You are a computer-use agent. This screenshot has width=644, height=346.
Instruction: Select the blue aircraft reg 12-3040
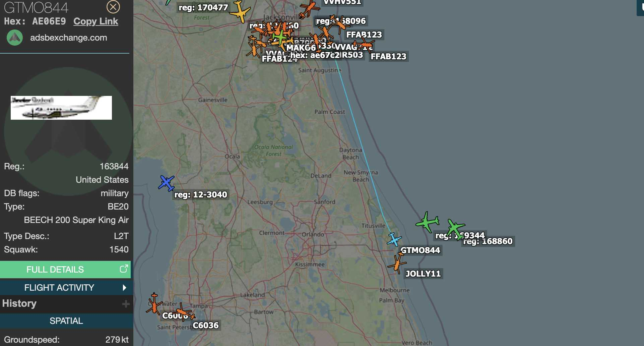click(166, 183)
